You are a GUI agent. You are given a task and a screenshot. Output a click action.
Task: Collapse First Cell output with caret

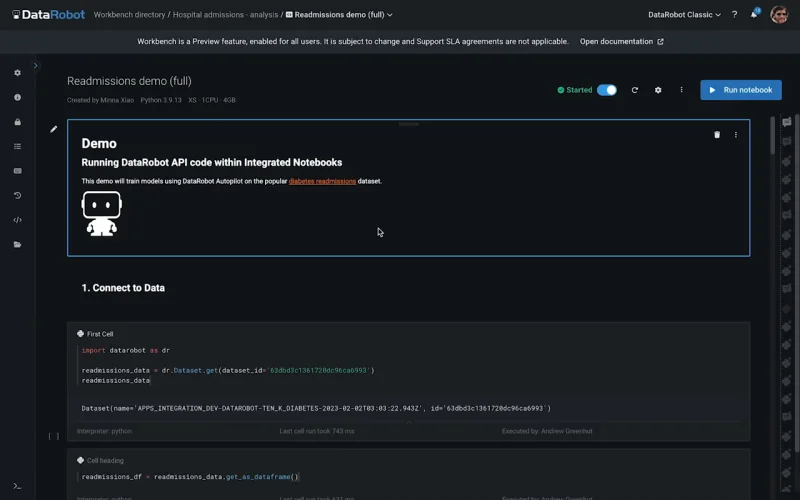pyautogui.click(x=409, y=422)
